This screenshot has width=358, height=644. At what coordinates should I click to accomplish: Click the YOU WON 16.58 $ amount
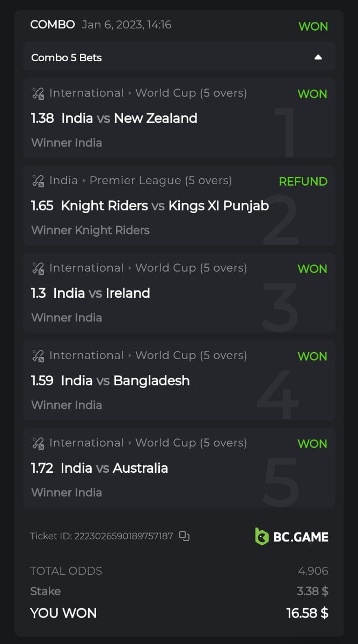pos(307,613)
